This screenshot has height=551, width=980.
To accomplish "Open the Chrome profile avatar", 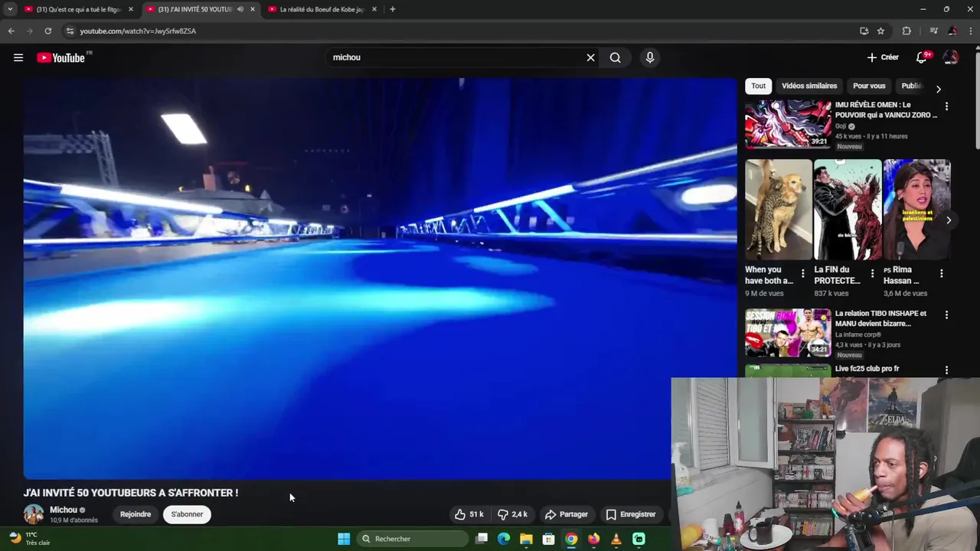I will tap(952, 31).
